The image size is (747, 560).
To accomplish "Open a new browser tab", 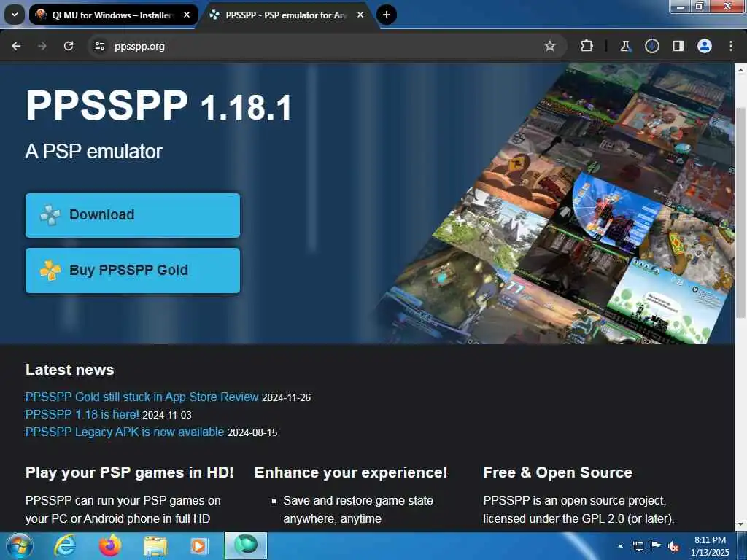I will click(x=387, y=15).
